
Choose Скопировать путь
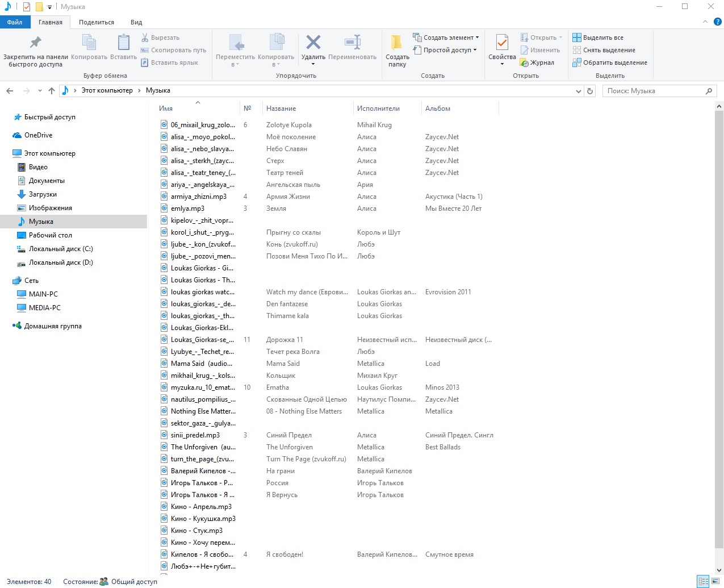tap(173, 50)
